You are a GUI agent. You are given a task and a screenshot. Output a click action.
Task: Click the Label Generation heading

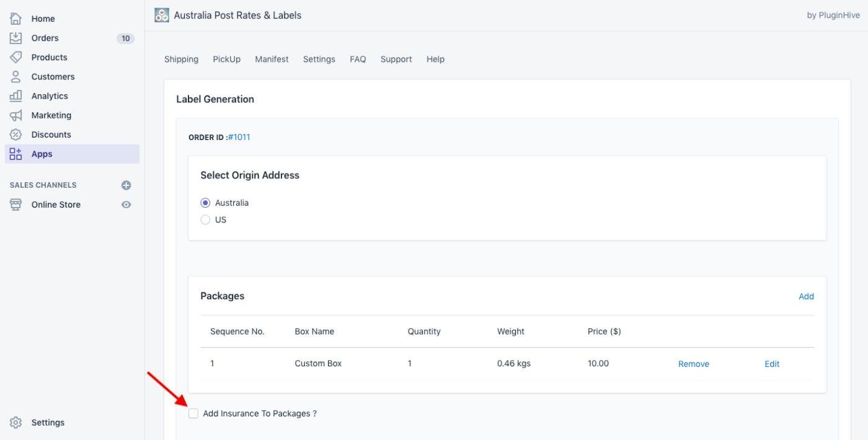[215, 99]
